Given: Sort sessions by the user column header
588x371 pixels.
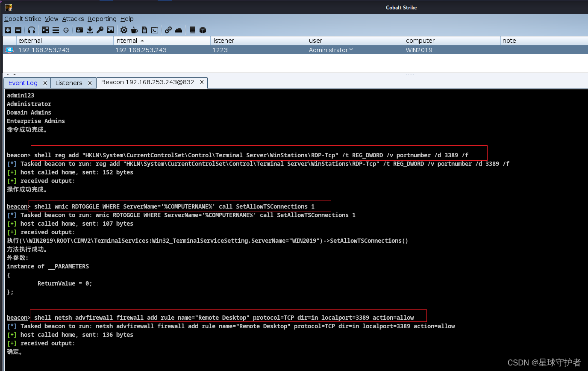Looking at the screenshot, I should 356,41.
